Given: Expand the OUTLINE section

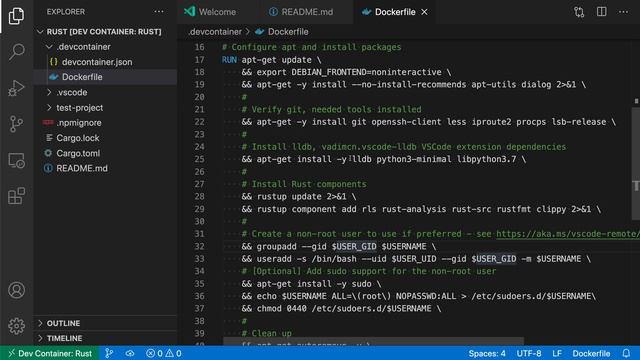Looking at the screenshot, I should click(x=63, y=323).
